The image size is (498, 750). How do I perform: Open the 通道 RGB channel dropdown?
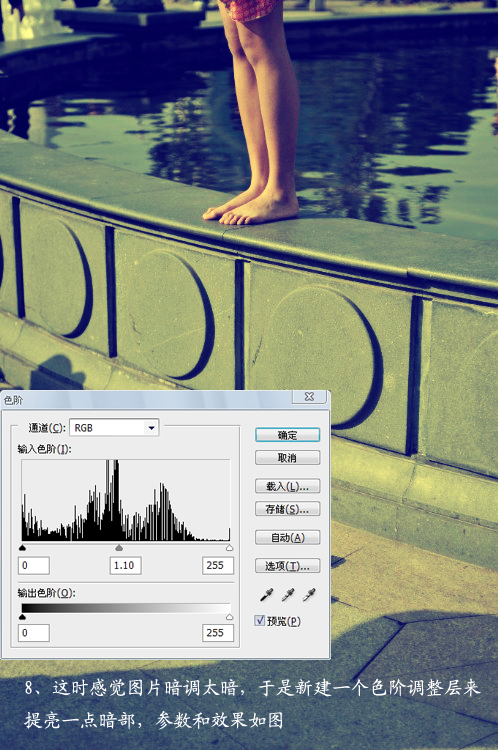click(114, 428)
